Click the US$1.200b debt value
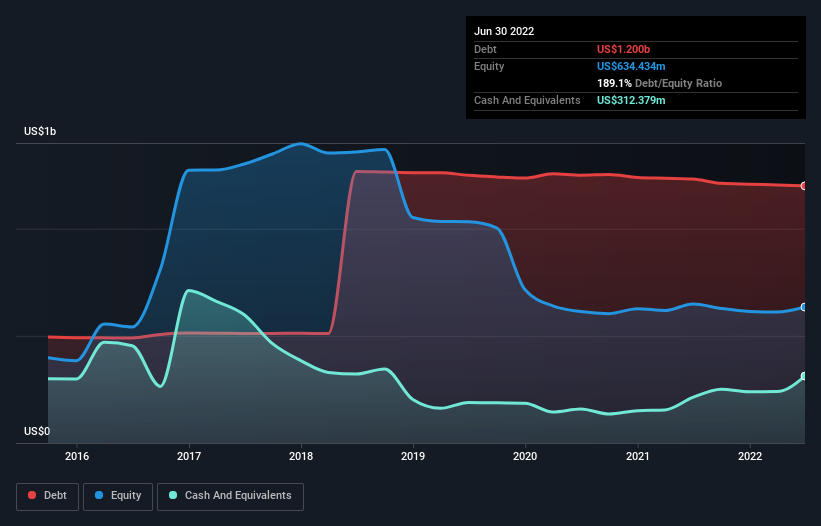Screen dimensions: 821x526 pos(623,49)
